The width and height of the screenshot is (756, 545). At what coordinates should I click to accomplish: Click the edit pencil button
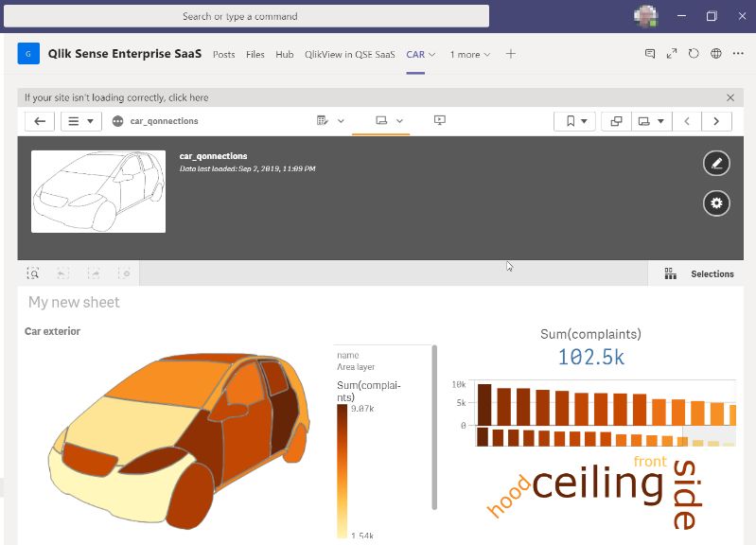[x=716, y=164]
